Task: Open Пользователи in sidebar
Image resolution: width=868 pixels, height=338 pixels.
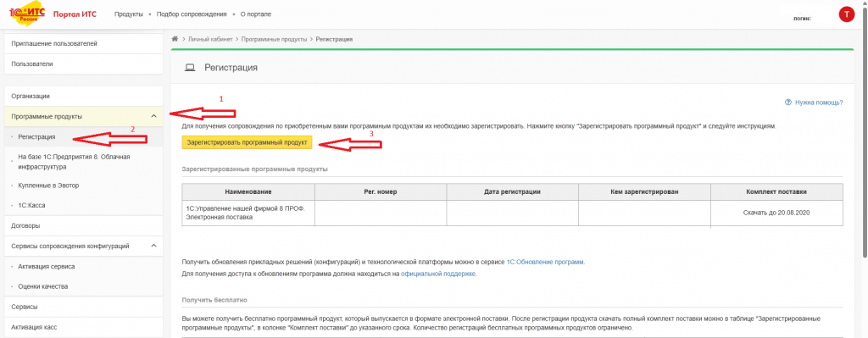Action: pos(84,64)
